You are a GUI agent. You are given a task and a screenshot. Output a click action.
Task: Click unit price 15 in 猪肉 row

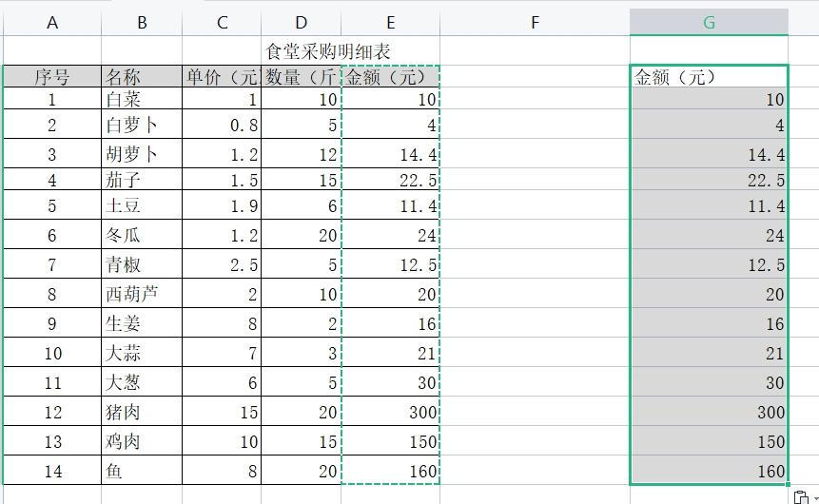click(x=222, y=411)
